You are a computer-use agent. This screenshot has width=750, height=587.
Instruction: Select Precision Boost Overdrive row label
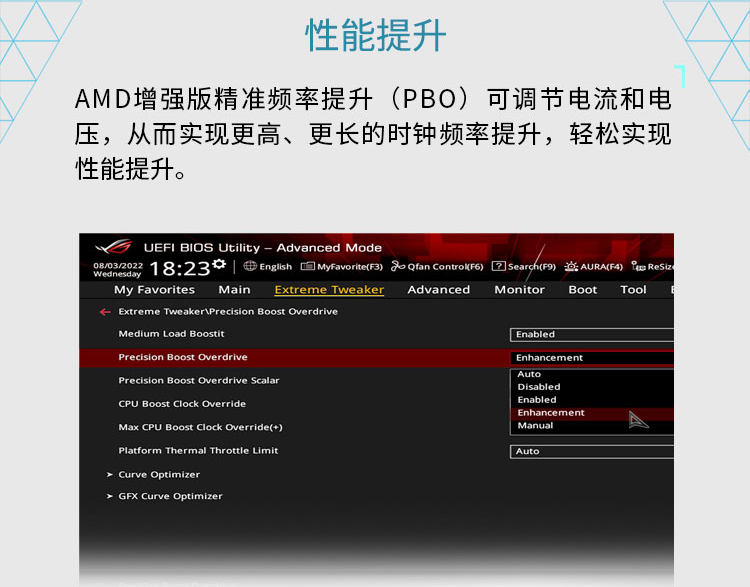(183, 357)
